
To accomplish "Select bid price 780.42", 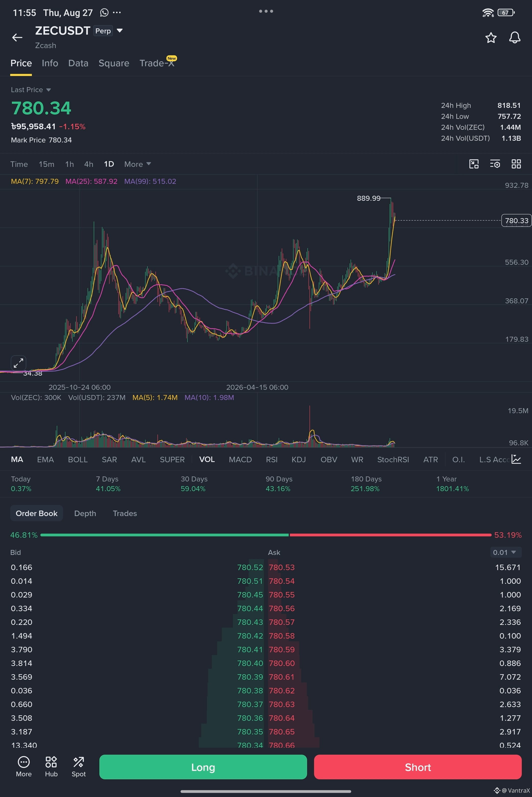I will tap(250, 636).
